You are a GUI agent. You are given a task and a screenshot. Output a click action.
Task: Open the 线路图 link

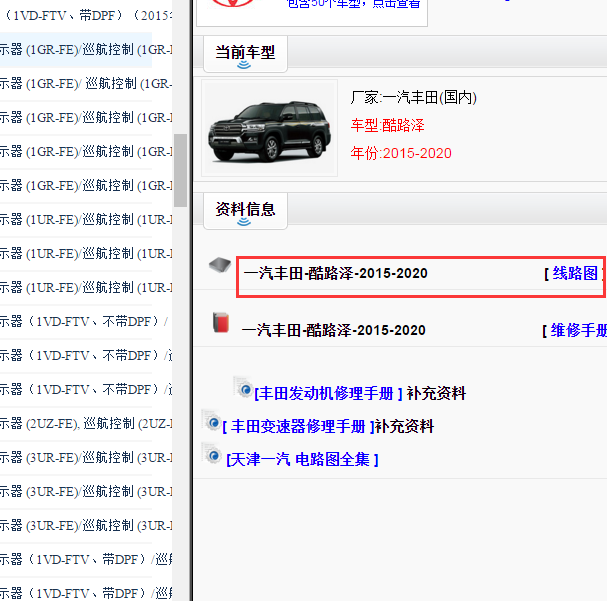tap(575, 274)
